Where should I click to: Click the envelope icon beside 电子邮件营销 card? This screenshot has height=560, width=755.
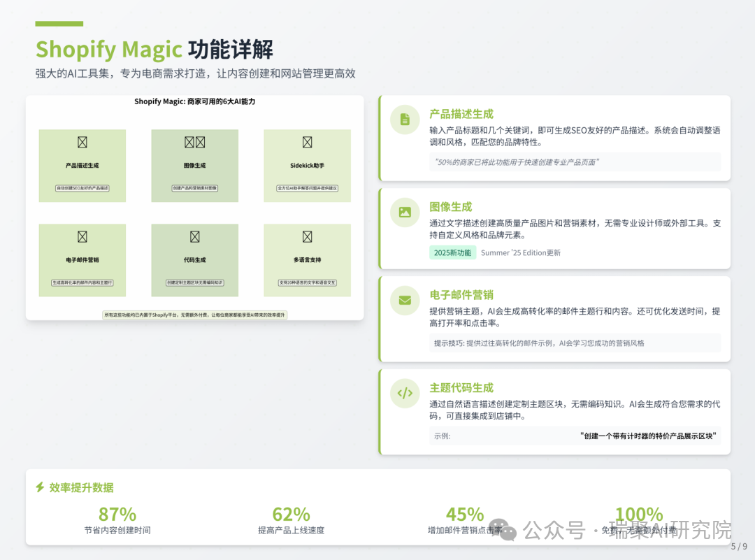405,301
